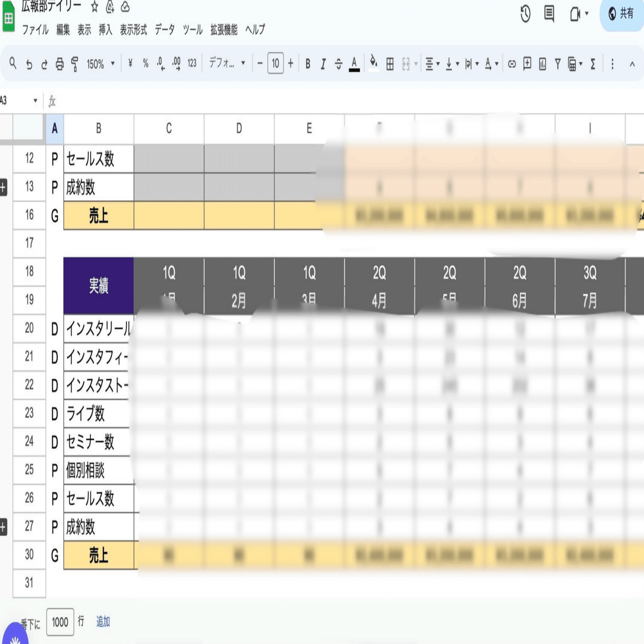This screenshot has width=644, height=644.
Task: Select column C header
Action: pos(169,128)
